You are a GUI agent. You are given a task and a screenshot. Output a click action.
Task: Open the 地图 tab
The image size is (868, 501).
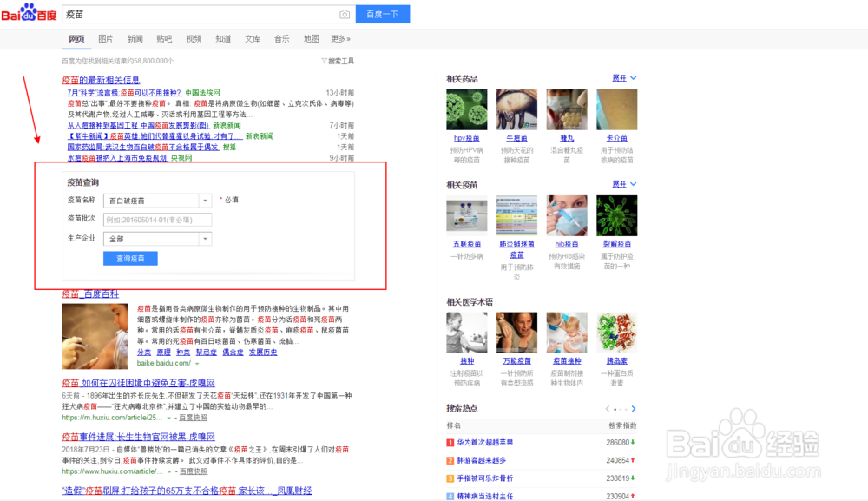[x=311, y=39]
